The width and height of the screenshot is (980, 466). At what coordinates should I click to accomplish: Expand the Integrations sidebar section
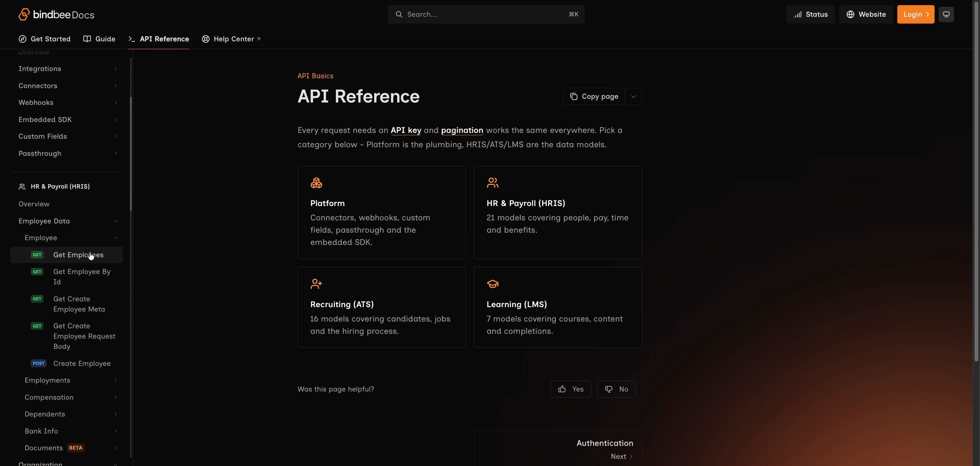click(115, 69)
